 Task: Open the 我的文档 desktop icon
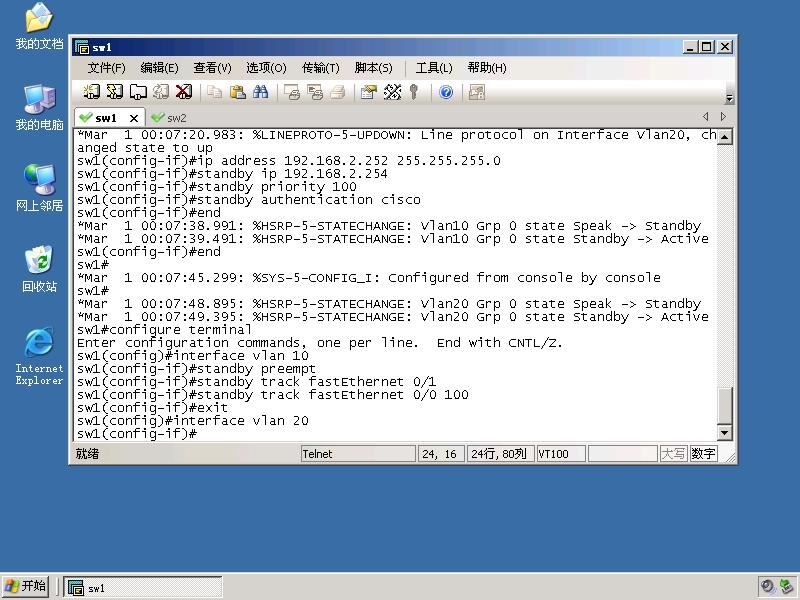[x=39, y=26]
